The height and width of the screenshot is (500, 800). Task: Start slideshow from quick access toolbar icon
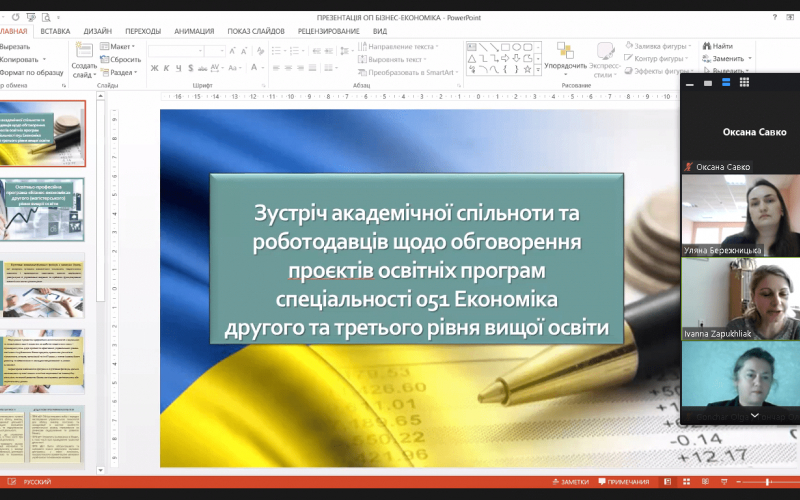pos(31,17)
